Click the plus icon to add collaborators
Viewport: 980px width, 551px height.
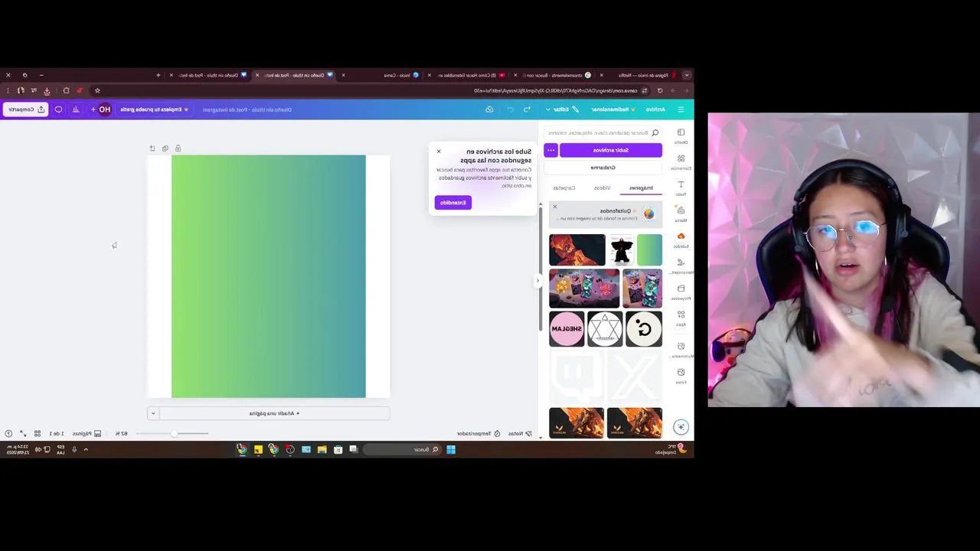click(93, 109)
